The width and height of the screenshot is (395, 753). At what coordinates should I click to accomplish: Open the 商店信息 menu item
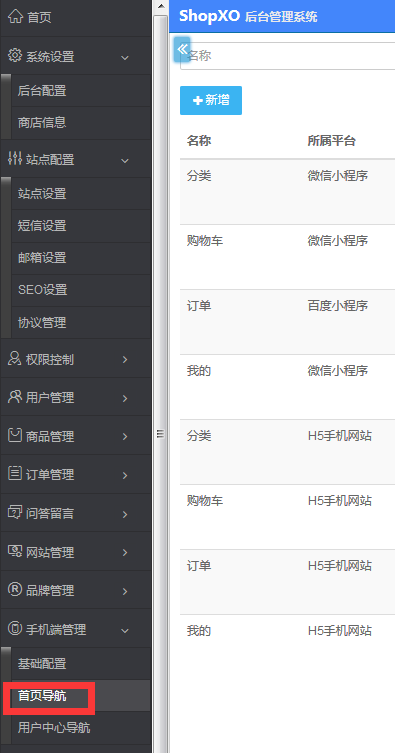click(x=81, y=122)
